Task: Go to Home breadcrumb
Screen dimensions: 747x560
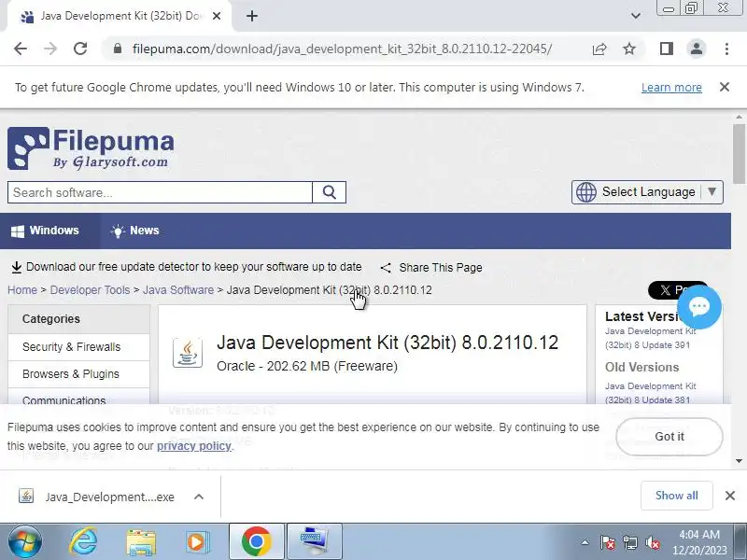Action: pos(21,290)
